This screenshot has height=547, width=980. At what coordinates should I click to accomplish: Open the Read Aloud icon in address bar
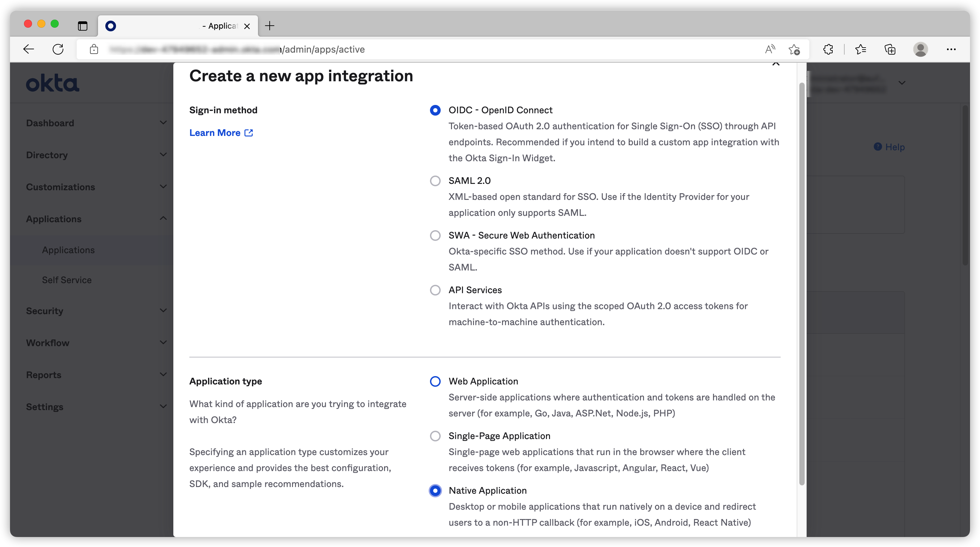click(x=770, y=49)
